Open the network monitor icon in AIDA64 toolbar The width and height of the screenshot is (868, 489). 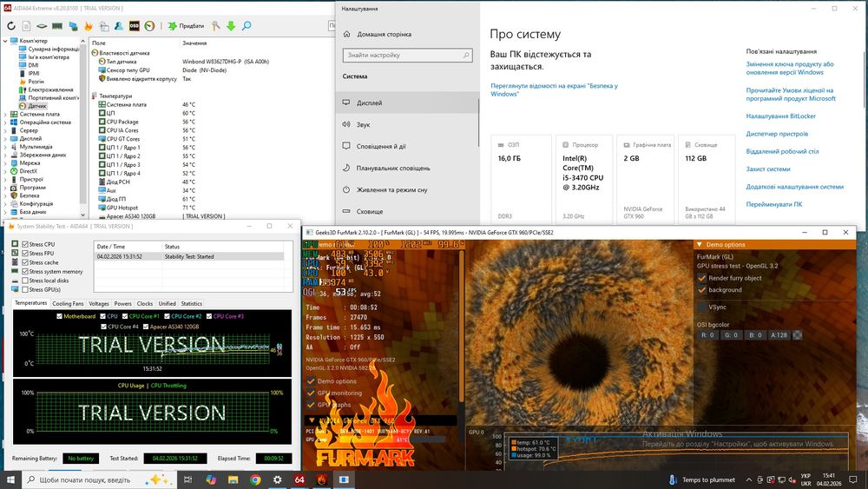[x=73, y=26]
